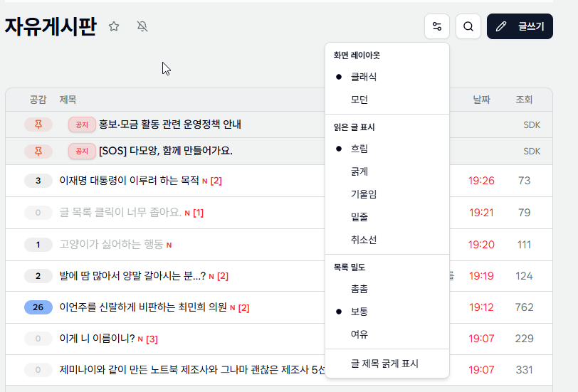Click comment count [2] on 이재명 대통령 post
The image size is (578, 392).
coord(216,181)
